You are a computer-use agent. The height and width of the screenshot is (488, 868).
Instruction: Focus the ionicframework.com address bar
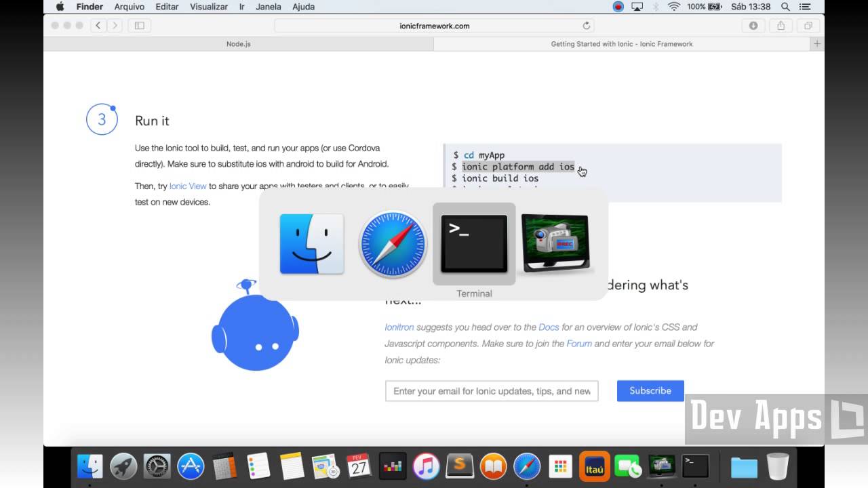434,26
